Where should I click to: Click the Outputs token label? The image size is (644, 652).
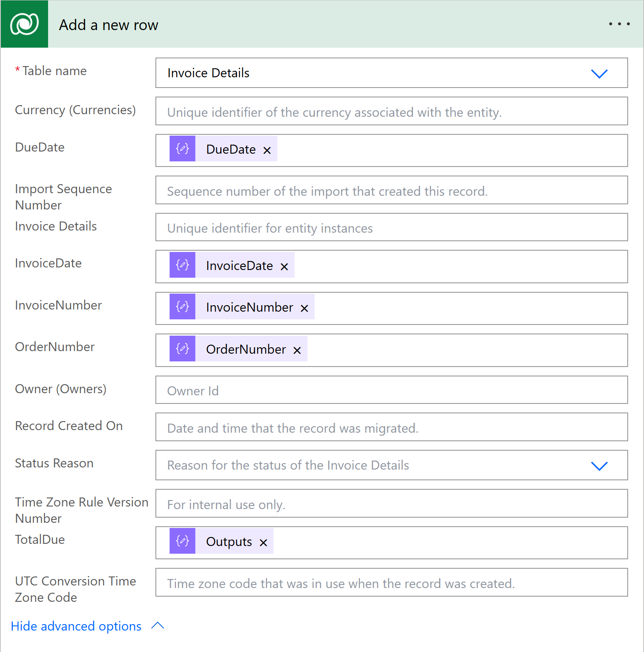coord(229,542)
